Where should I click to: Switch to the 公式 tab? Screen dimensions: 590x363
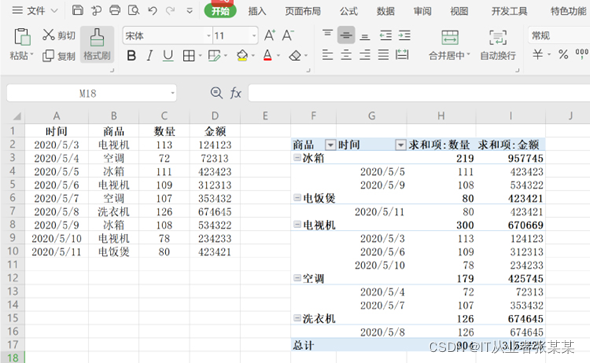pyautogui.click(x=348, y=11)
